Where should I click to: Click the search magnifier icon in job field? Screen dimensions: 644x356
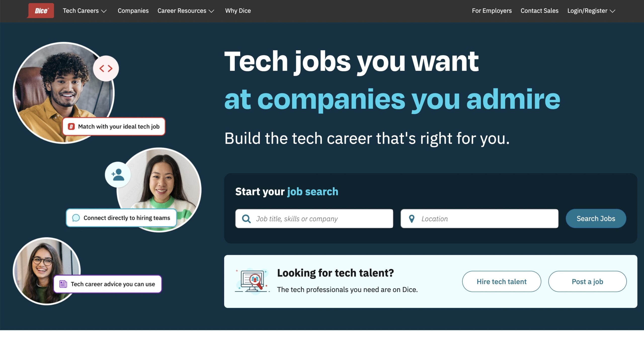coord(246,218)
